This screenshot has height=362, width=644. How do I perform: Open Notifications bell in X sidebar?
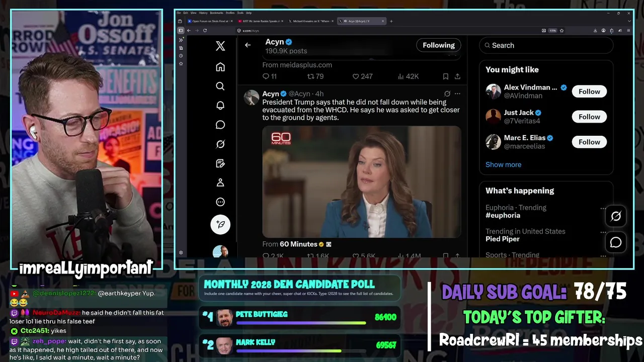click(x=220, y=106)
